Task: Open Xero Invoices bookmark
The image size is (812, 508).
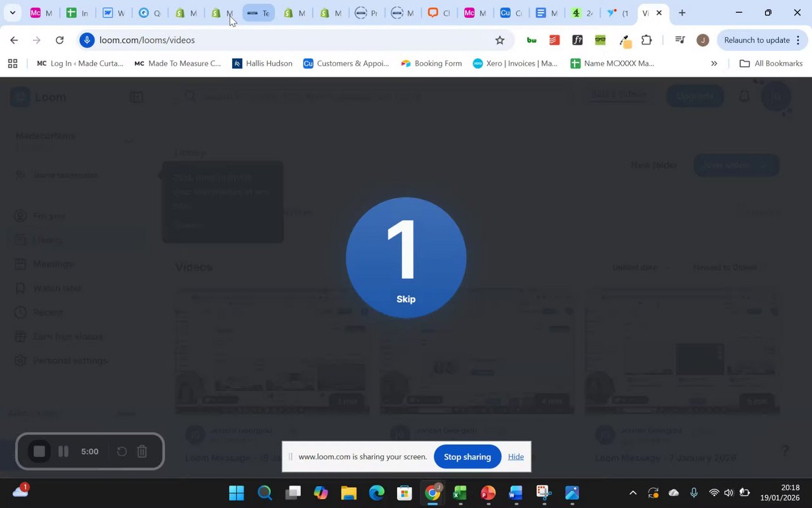Action: (x=515, y=63)
